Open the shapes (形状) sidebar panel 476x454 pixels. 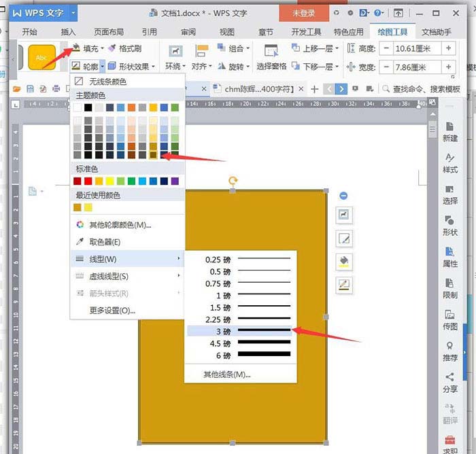(x=450, y=226)
